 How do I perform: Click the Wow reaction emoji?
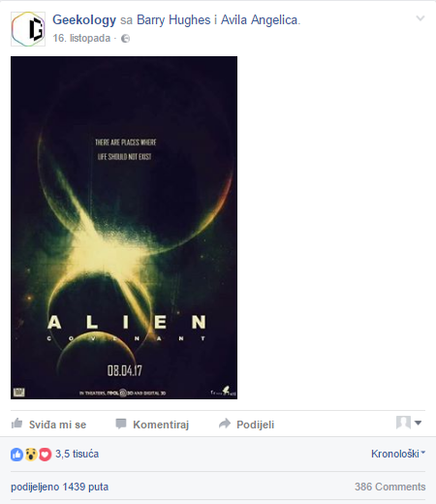tap(31, 455)
